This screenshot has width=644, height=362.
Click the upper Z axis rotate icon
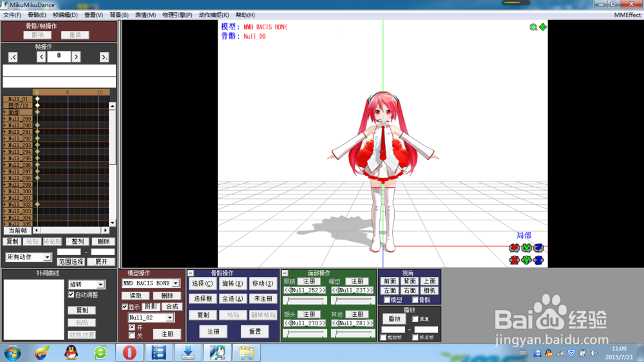click(x=538, y=248)
